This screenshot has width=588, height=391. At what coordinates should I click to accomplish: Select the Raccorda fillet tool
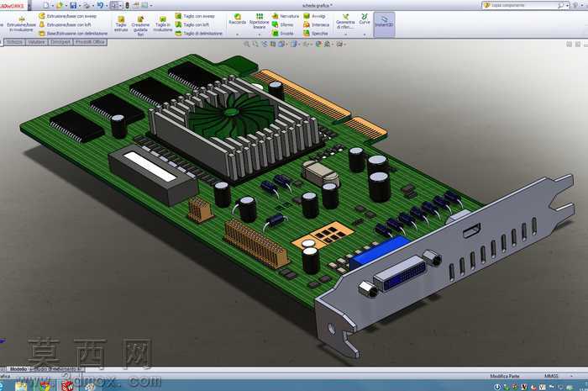coord(238,19)
